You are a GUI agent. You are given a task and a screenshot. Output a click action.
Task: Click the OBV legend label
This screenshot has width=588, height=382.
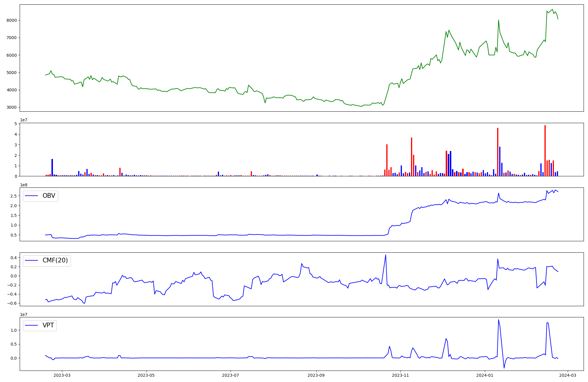pyautogui.click(x=49, y=196)
